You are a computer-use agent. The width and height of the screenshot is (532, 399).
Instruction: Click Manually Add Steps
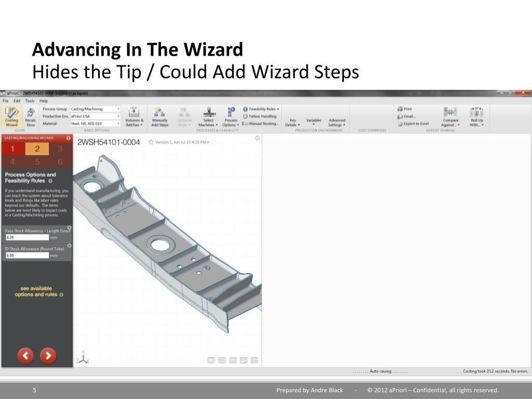tap(159, 117)
